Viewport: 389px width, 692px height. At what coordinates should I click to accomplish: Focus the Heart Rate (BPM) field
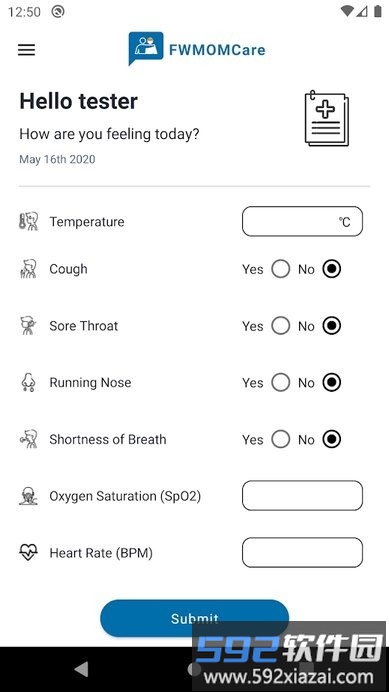pos(302,552)
